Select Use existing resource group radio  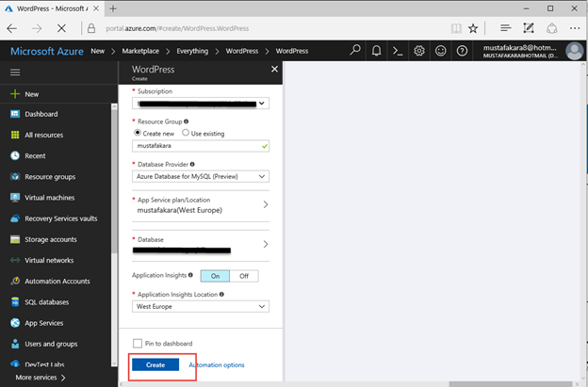(x=186, y=133)
